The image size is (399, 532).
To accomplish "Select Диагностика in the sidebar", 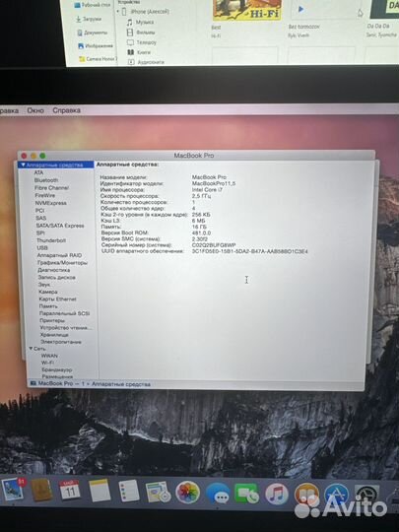I will (x=54, y=270).
